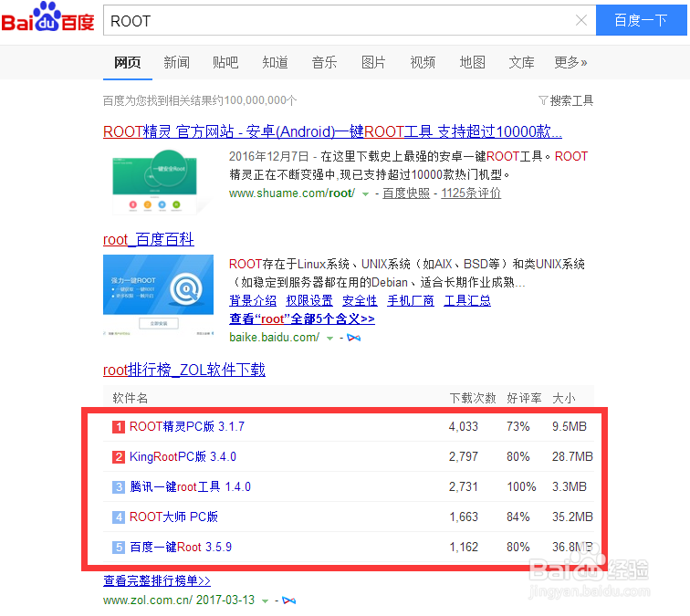The width and height of the screenshot is (690, 616).
Task: Open 腾讯一键root工具 1.4.0 link
Action: [x=190, y=486]
